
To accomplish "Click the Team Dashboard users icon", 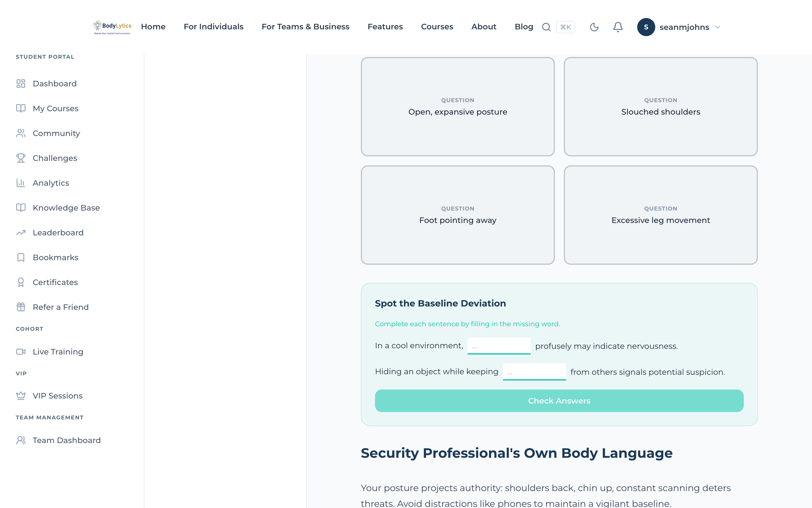I will 21,441.
